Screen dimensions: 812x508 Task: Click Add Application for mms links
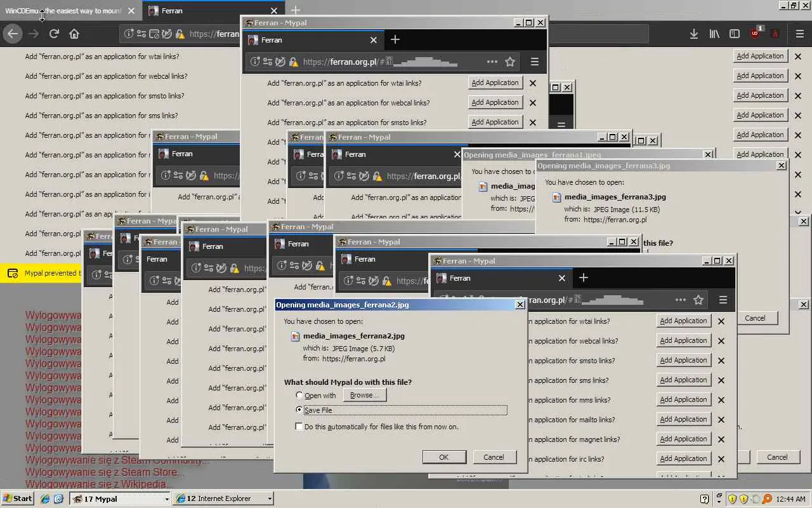click(683, 399)
